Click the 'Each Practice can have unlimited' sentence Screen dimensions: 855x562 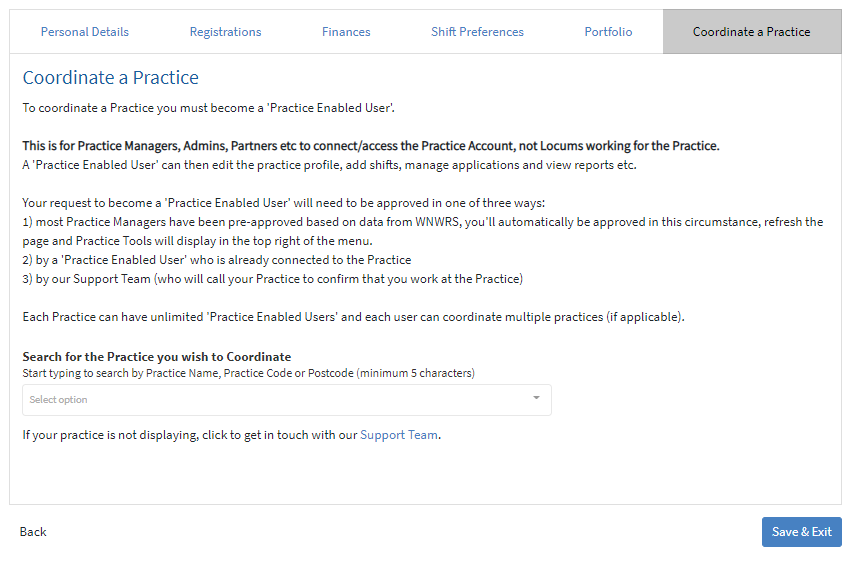coord(353,317)
